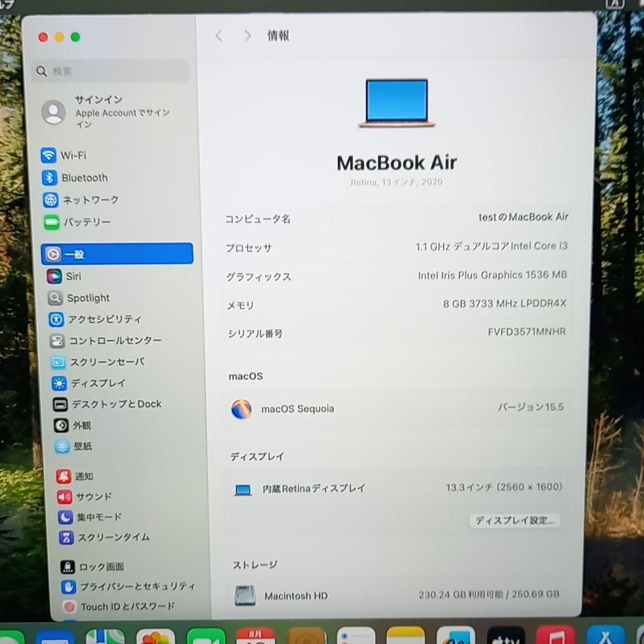Open Bluetooth settings
This screenshot has height=644, width=644.
tap(84, 178)
